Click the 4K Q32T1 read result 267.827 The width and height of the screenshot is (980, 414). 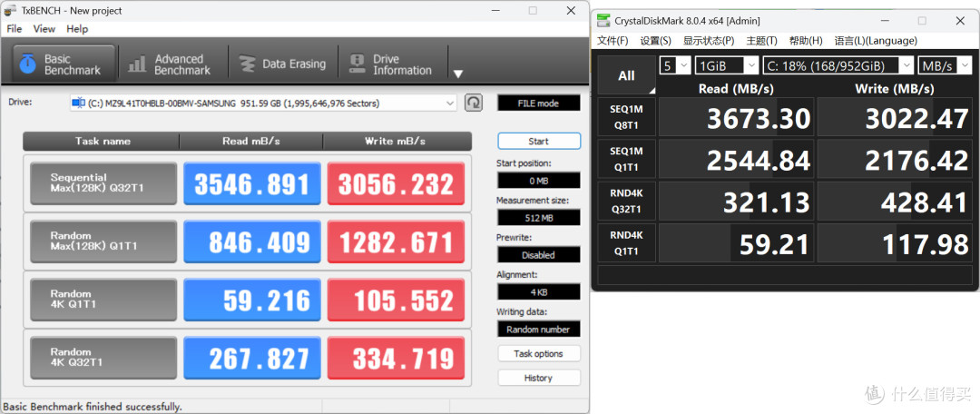tap(252, 359)
